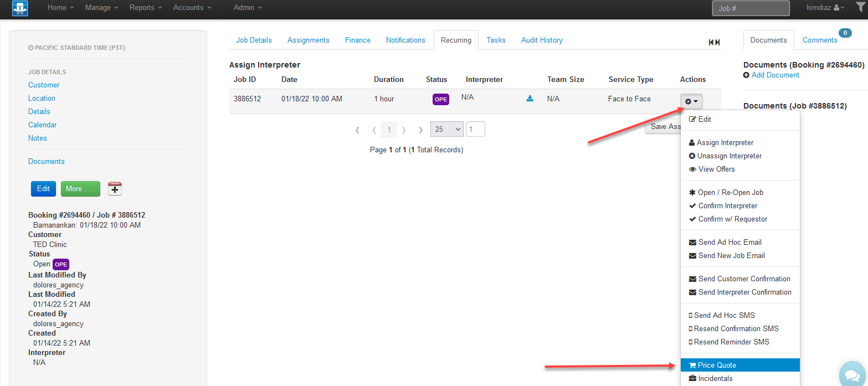Click the Calendar sidebar link
This screenshot has height=386, width=868.
pyautogui.click(x=43, y=125)
